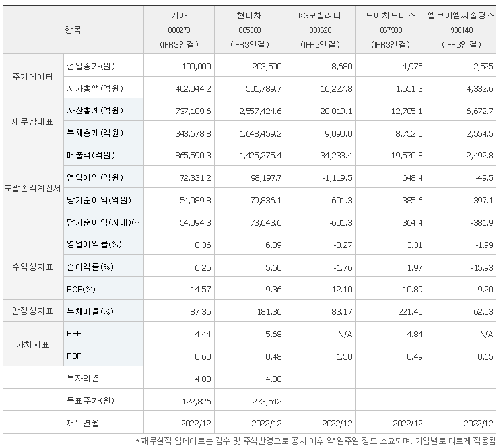Click 현대차 total assets 2,557,424.6
The width and height of the screenshot is (503, 448).
click(260, 112)
